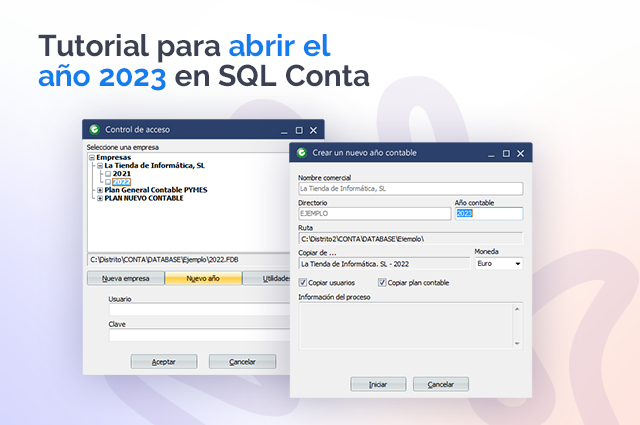The width and height of the screenshot is (640, 425).
Task: Maximize the Control de acceso window
Action: point(298,130)
